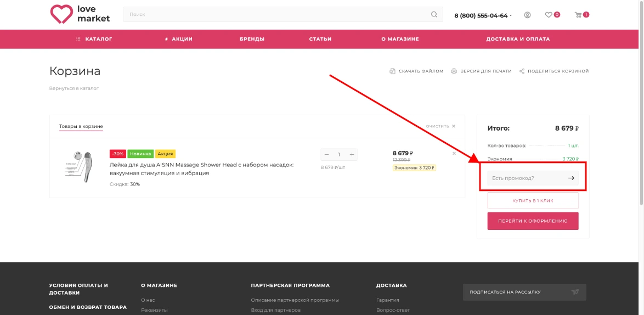Click the page vertical scrollbar
The width and height of the screenshot is (644, 315).
(x=642, y=103)
